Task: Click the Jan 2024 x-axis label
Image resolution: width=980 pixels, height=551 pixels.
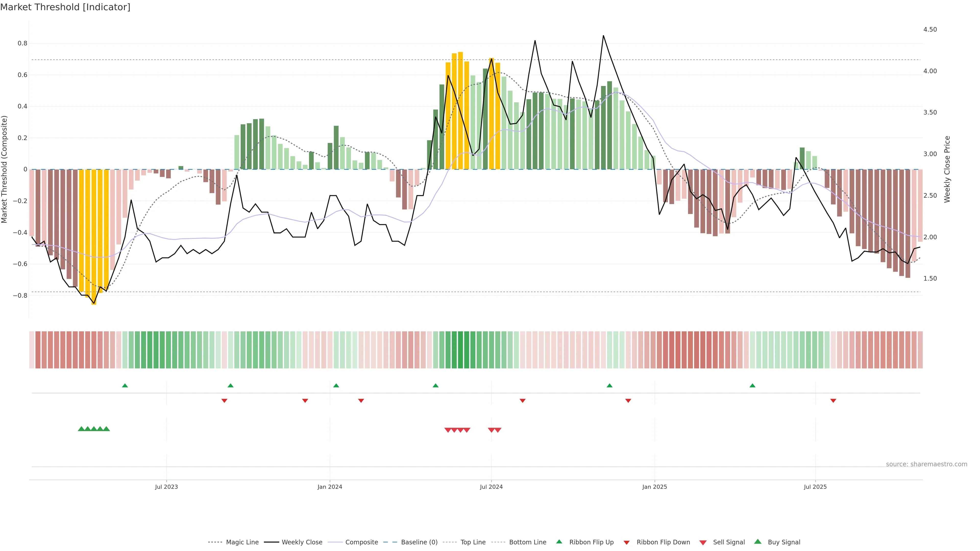Action: (x=330, y=487)
